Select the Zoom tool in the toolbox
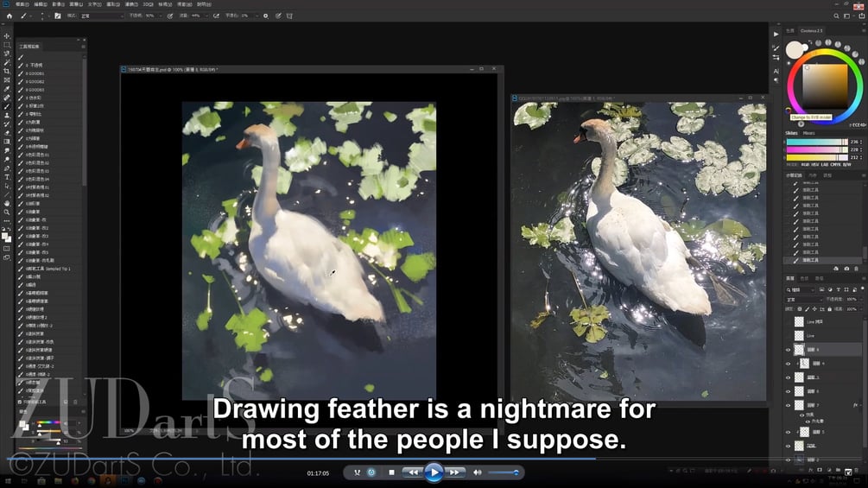Screen dimensions: 868x488 (7, 212)
